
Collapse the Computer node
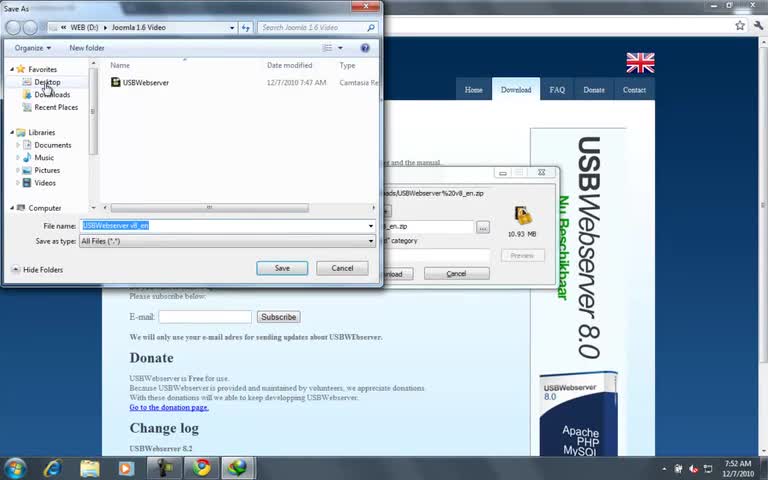12,208
